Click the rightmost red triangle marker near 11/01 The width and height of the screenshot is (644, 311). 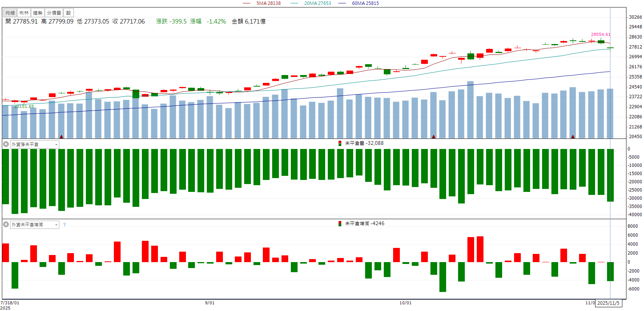point(573,137)
